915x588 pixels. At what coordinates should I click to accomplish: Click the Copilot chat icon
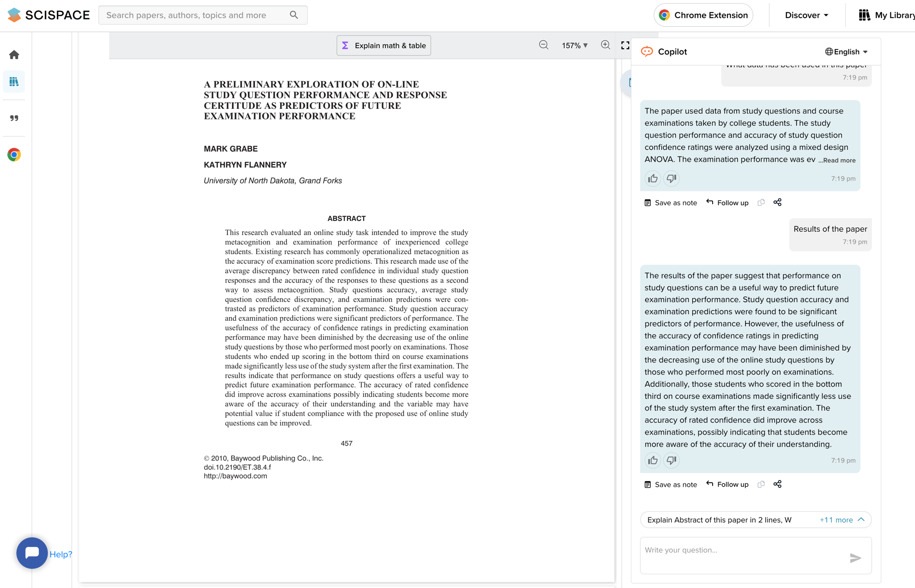point(647,52)
